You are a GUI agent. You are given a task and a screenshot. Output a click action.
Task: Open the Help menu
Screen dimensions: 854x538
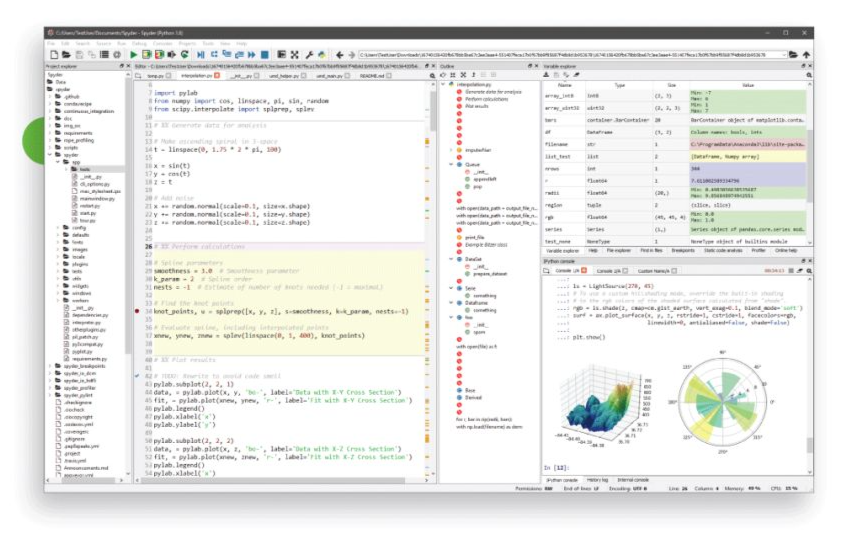(x=241, y=44)
